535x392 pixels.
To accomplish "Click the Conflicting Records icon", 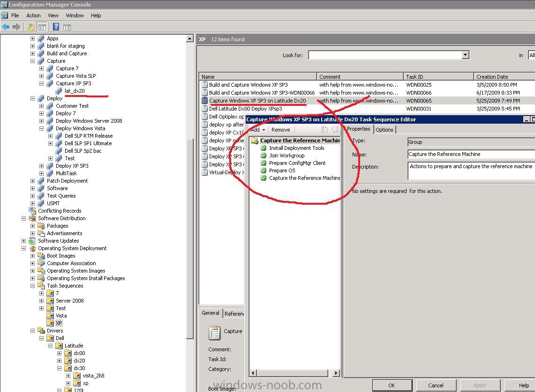I will 33,211.
